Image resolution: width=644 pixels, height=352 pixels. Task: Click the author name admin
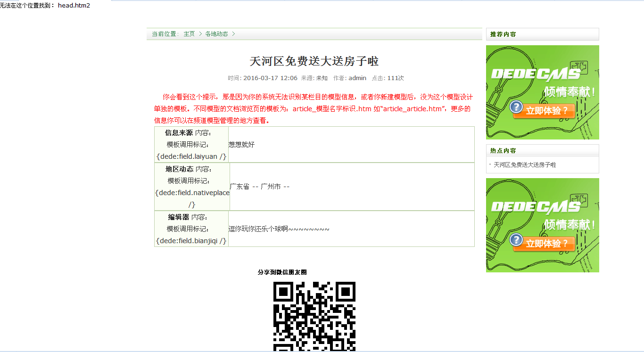coord(357,78)
